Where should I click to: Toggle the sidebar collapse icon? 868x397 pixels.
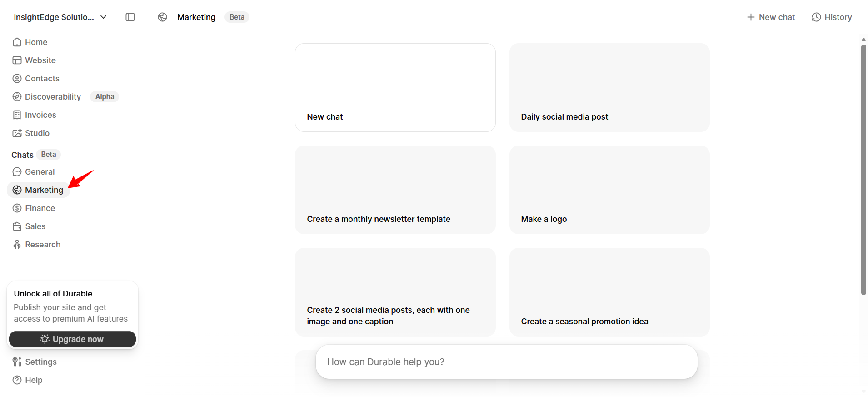130,17
